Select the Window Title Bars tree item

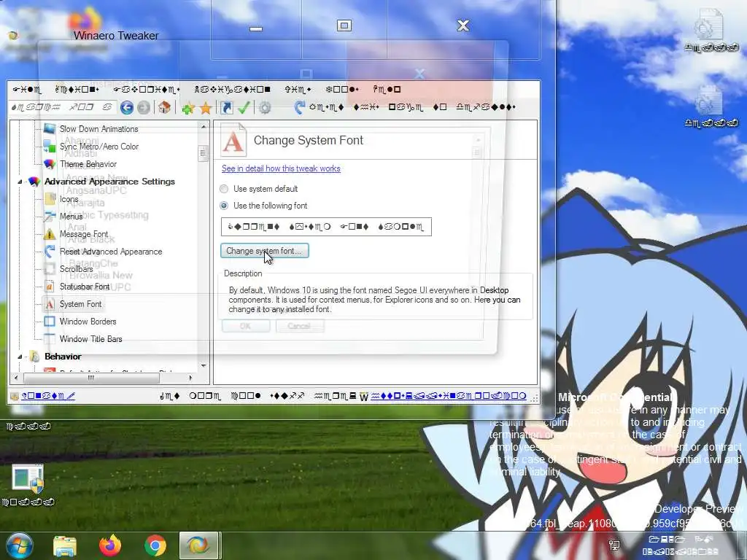90,339
